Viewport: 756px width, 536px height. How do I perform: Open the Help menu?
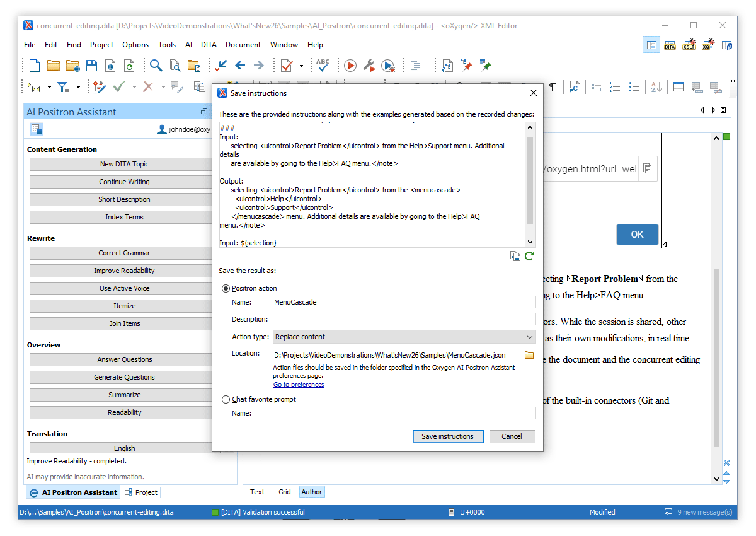tap(316, 45)
